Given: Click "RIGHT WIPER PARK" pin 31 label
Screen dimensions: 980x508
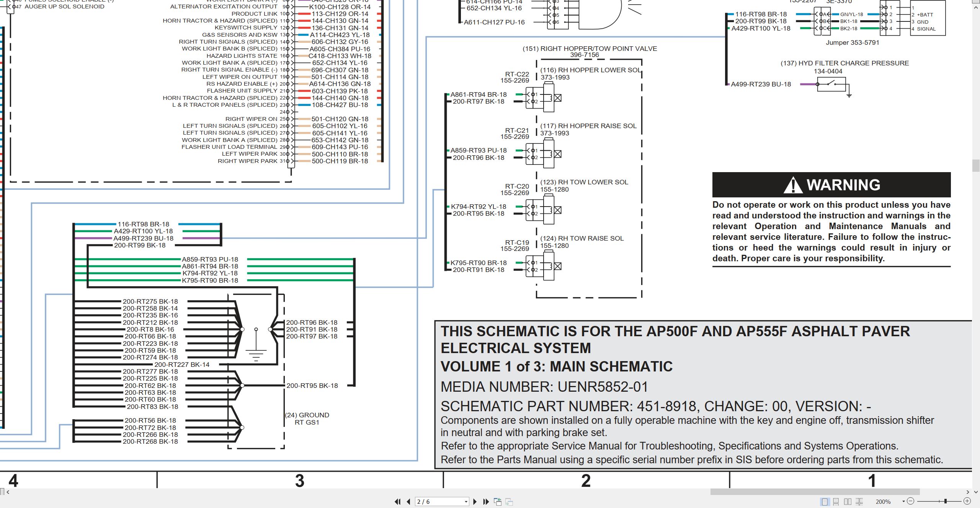Looking at the screenshot, I should (x=247, y=161).
